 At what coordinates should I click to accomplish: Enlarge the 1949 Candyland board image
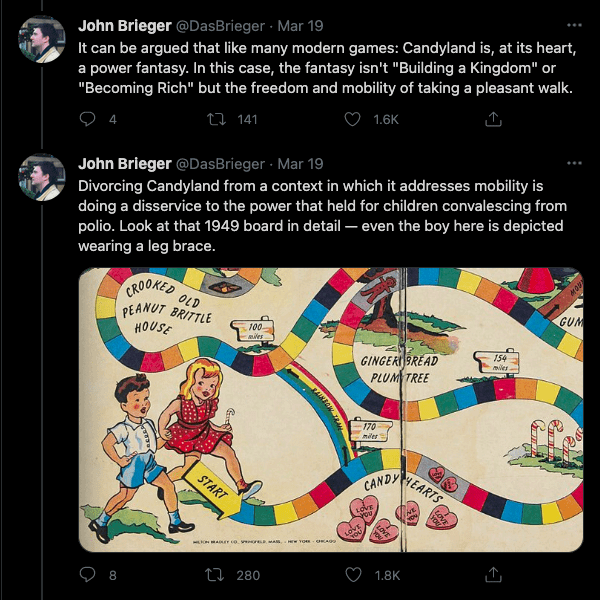tap(330, 410)
